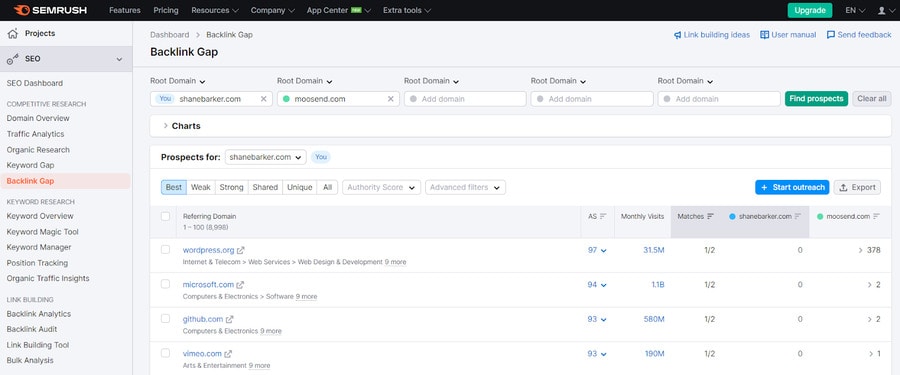The height and width of the screenshot is (375, 900).
Task: Select the Weak filter tab
Action: pos(201,187)
